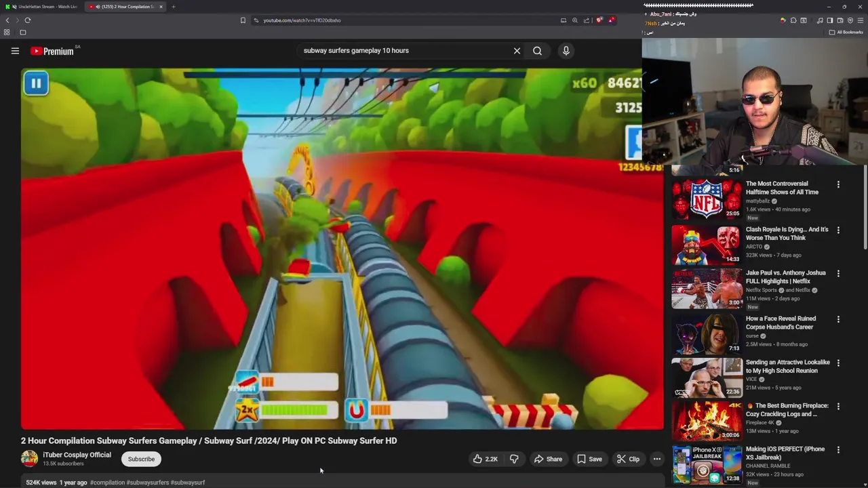
Task: Dislike the video with thumbs-down icon
Action: point(514,459)
